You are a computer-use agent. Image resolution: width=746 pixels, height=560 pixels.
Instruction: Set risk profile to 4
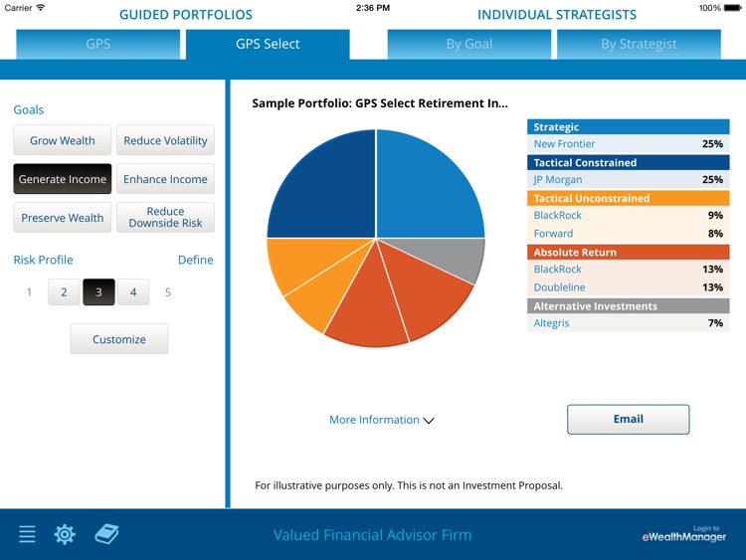pyautogui.click(x=133, y=292)
